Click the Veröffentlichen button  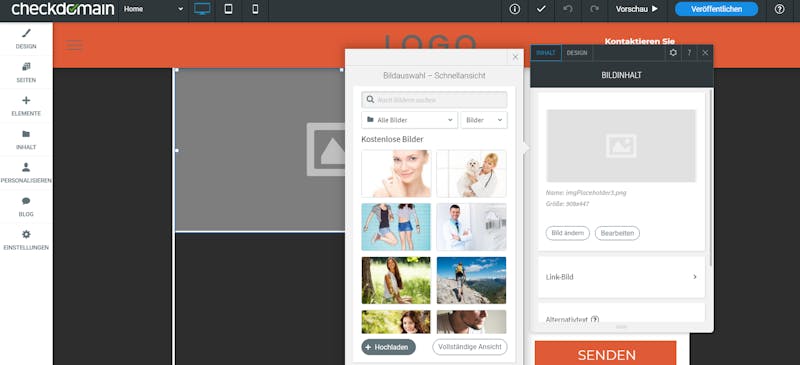716,9
